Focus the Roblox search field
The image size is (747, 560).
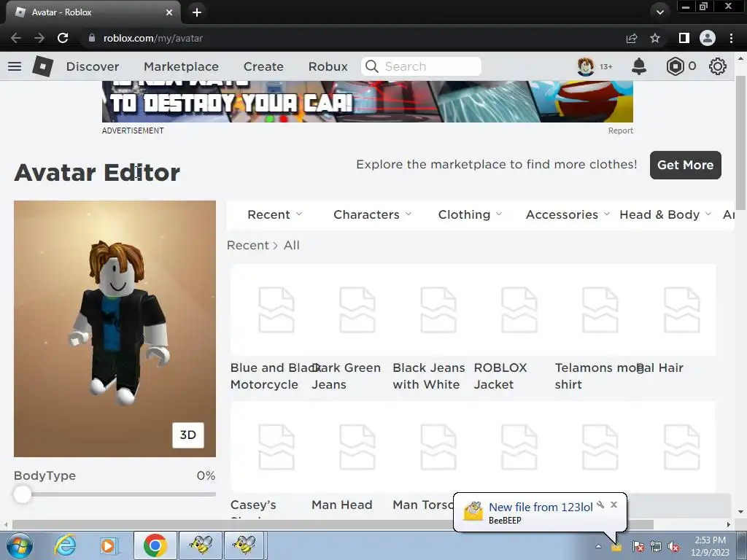pyautogui.click(x=421, y=66)
